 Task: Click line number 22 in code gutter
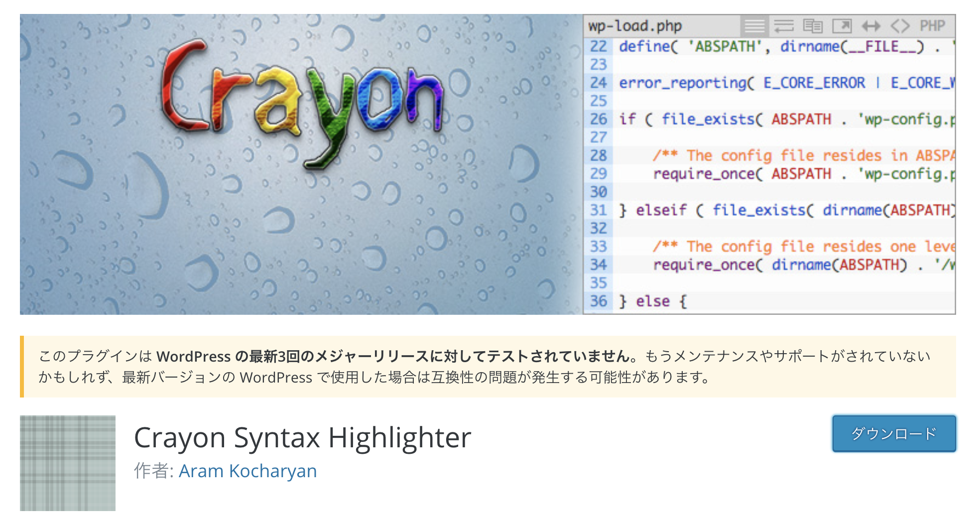tap(598, 46)
